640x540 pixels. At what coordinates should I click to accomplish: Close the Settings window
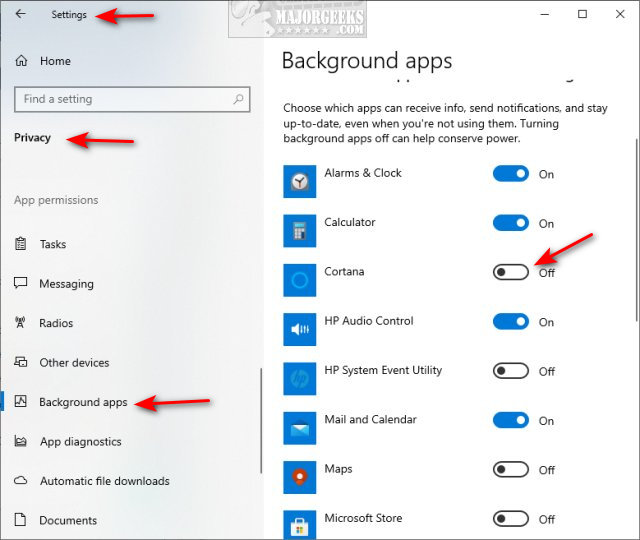(x=620, y=14)
